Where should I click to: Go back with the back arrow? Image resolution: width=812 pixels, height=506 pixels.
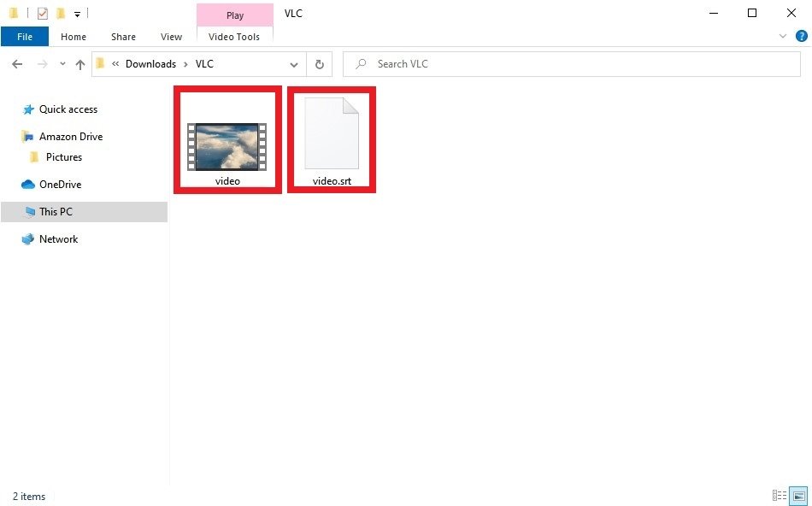click(x=17, y=64)
